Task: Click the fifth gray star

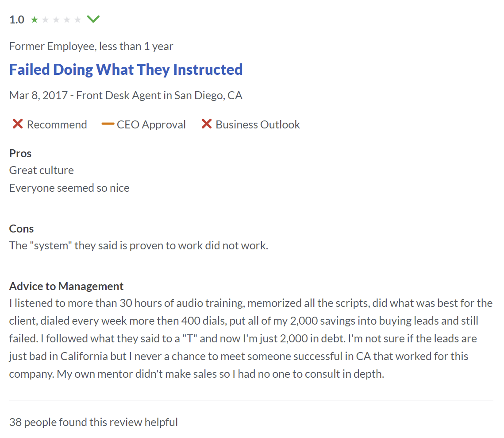Action: point(77,20)
